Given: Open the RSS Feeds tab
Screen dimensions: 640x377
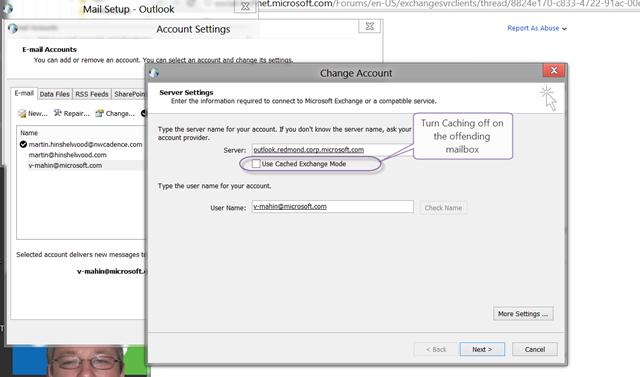Looking at the screenshot, I should click(92, 94).
